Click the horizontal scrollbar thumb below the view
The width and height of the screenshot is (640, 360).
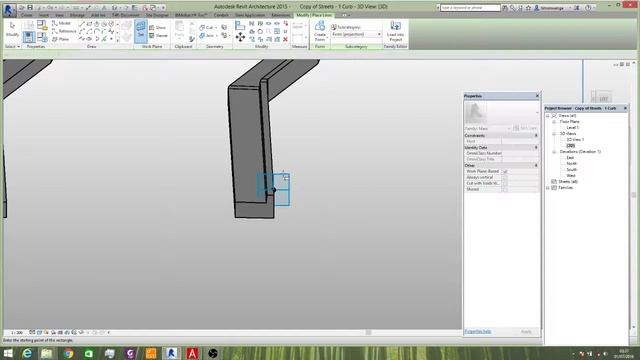369,333
